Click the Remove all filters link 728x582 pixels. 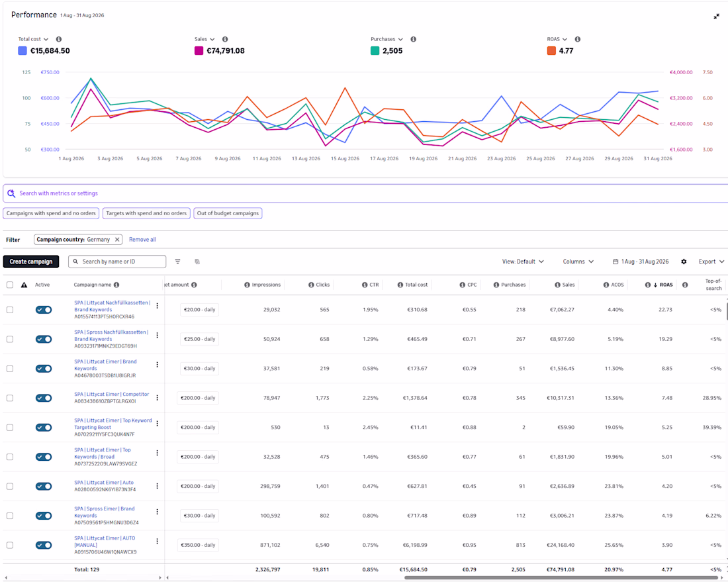(142, 240)
